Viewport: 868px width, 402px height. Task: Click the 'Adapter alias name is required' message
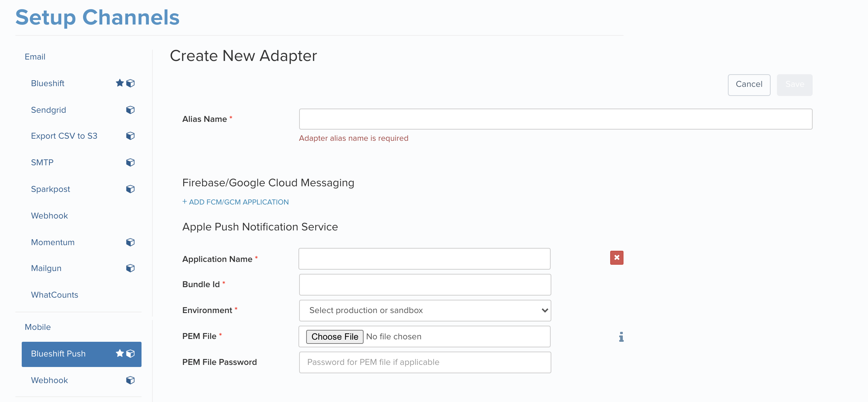tap(353, 138)
